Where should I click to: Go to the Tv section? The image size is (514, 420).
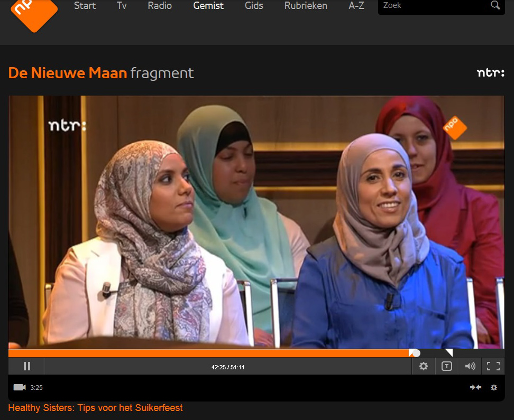[x=122, y=6]
